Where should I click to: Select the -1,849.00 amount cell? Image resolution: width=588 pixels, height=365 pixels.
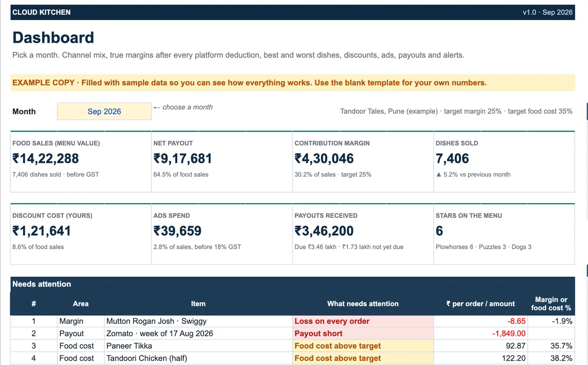[481, 334]
